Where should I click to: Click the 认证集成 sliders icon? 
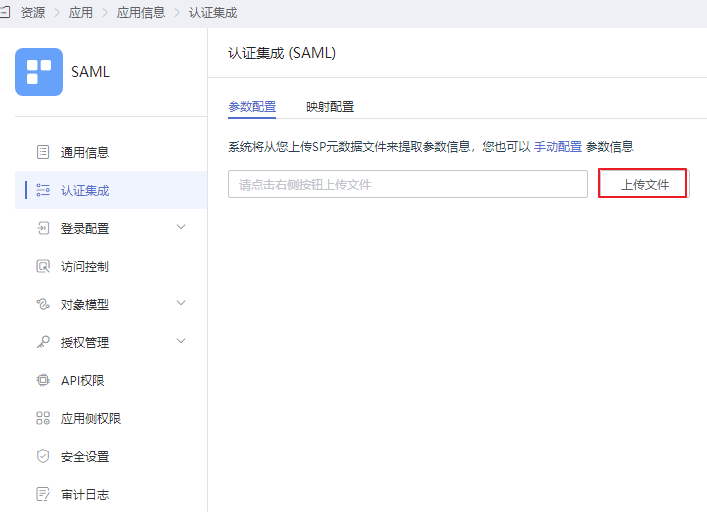43,190
